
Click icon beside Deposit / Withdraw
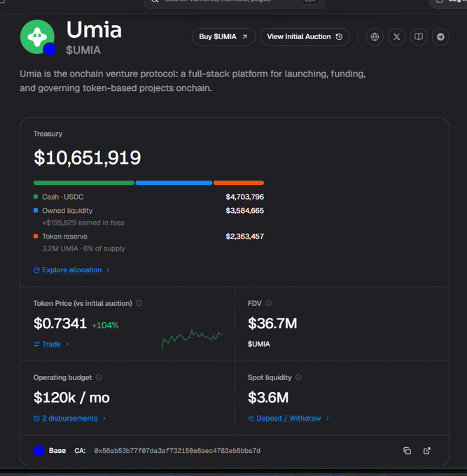click(251, 419)
